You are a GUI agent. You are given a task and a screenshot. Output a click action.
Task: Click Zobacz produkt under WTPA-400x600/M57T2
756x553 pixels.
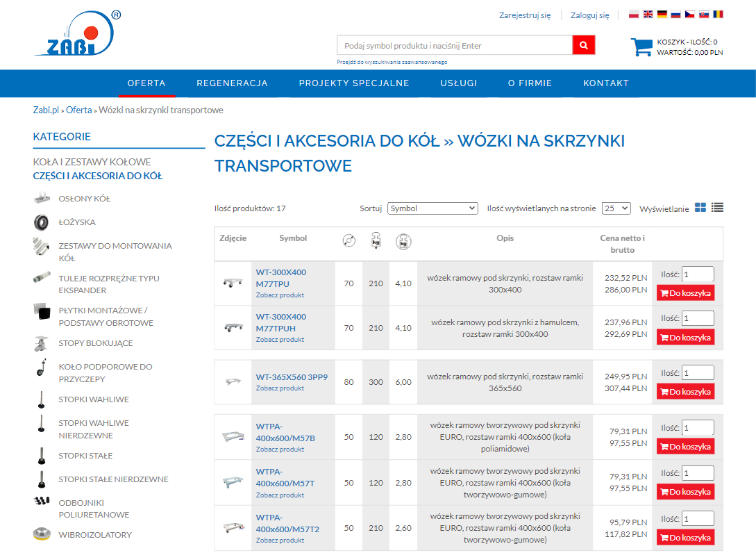tap(280, 540)
